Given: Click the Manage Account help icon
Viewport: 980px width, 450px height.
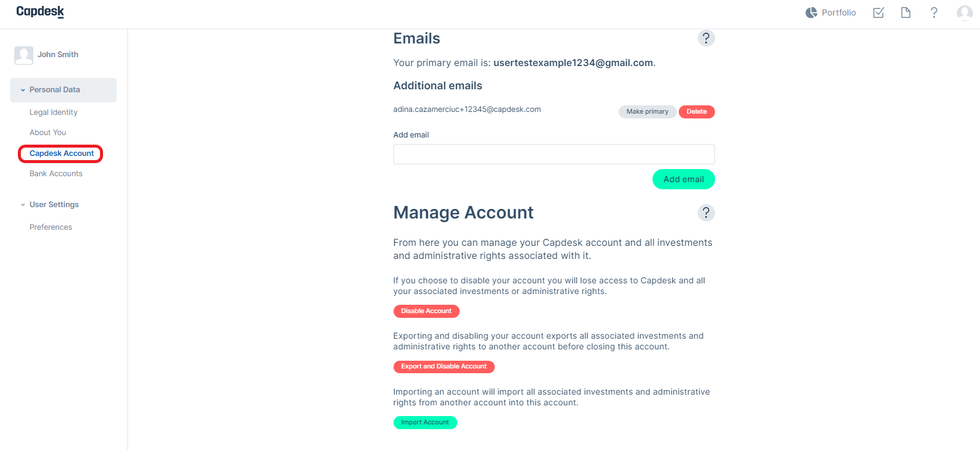Looking at the screenshot, I should point(706,212).
